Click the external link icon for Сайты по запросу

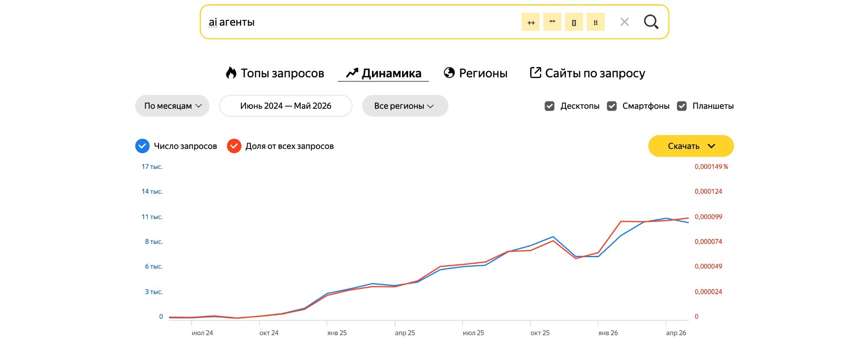[535, 73]
